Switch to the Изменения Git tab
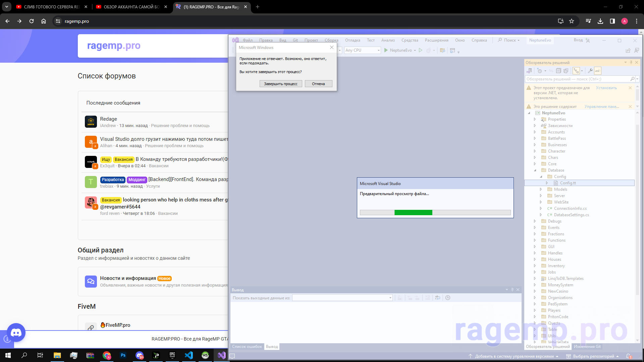The height and width of the screenshot is (362, 644). point(587,347)
